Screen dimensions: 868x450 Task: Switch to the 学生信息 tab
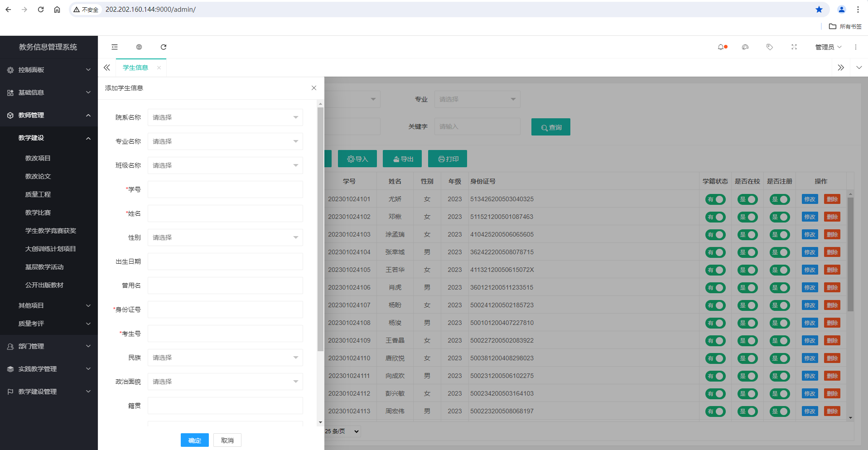135,68
